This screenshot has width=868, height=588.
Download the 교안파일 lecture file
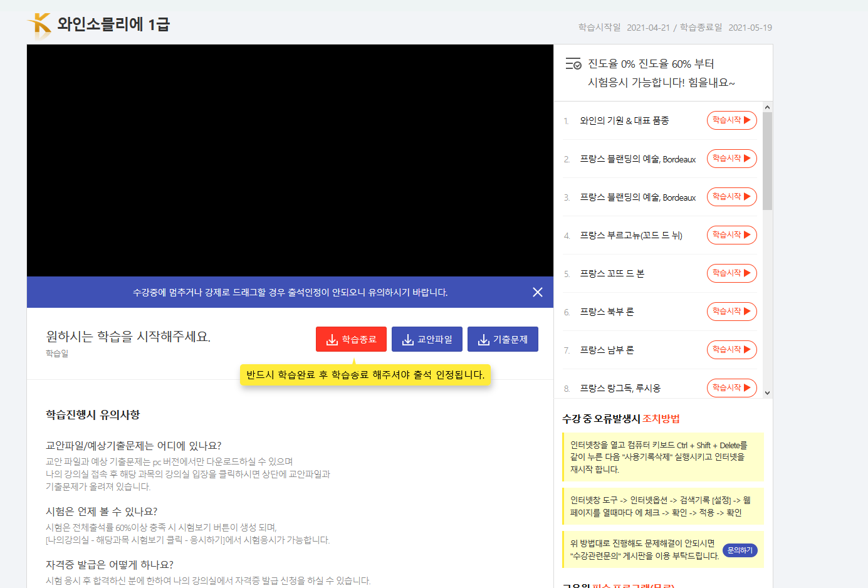[427, 339]
